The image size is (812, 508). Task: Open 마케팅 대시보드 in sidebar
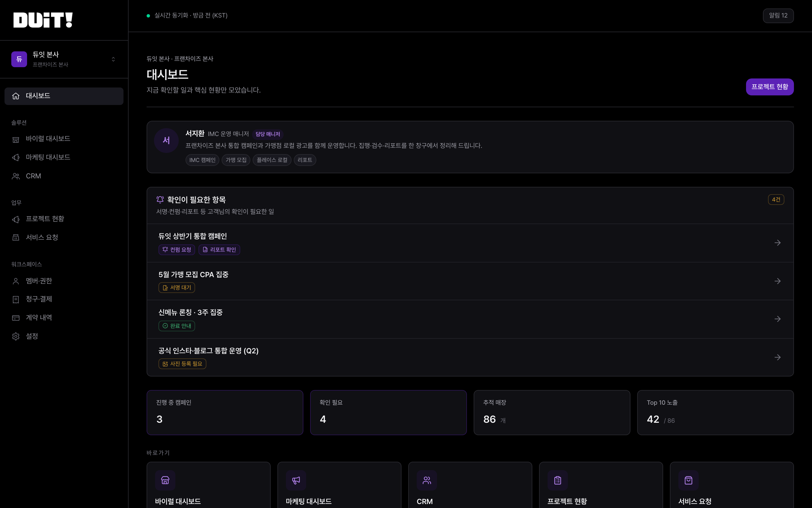64,157
